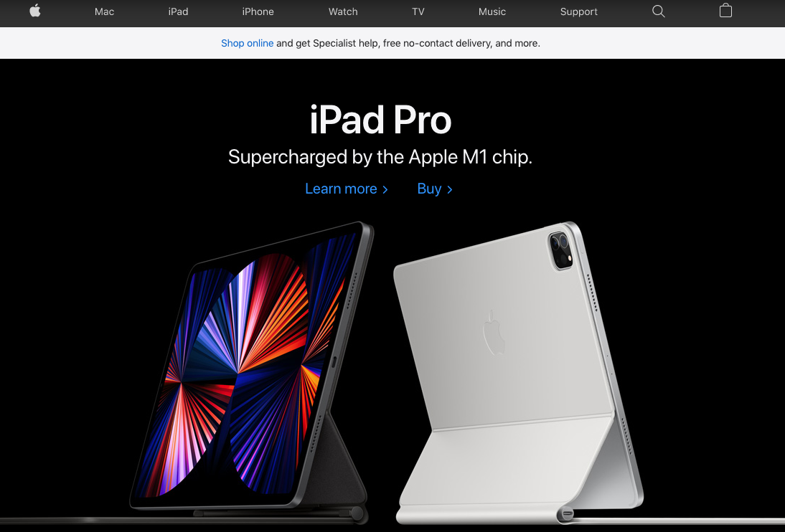Click the Apple logo home icon
Viewport: 785px width, 532px height.
(35, 11)
